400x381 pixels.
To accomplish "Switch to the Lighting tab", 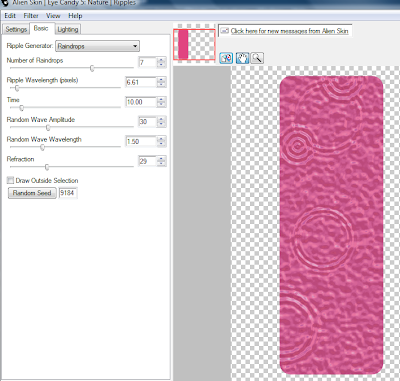I will (x=68, y=29).
